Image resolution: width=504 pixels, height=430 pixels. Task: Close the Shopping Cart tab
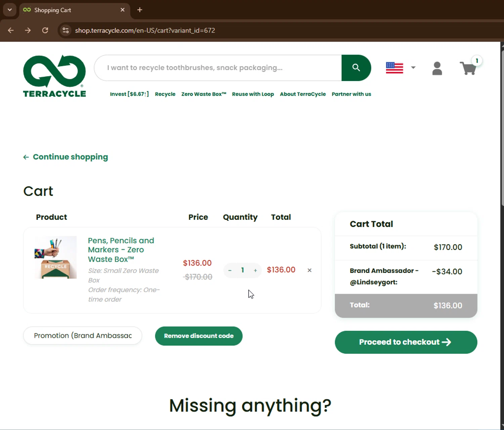[x=123, y=10]
